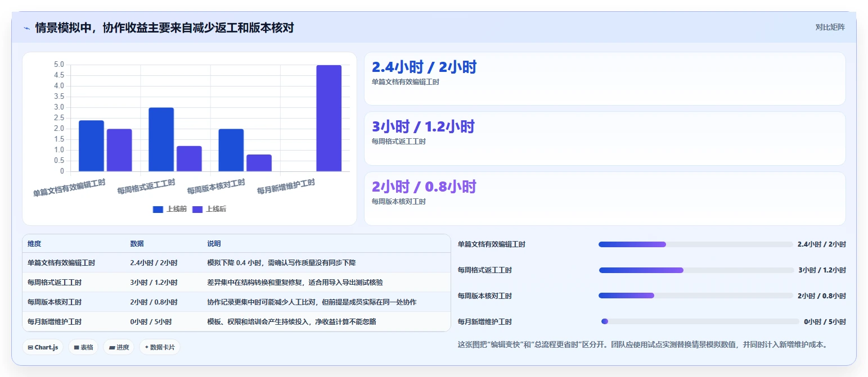Click the blue 上线前 legend color box
The height and width of the screenshot is (377, 868).
pyautogui.click(x=158, y=209)
